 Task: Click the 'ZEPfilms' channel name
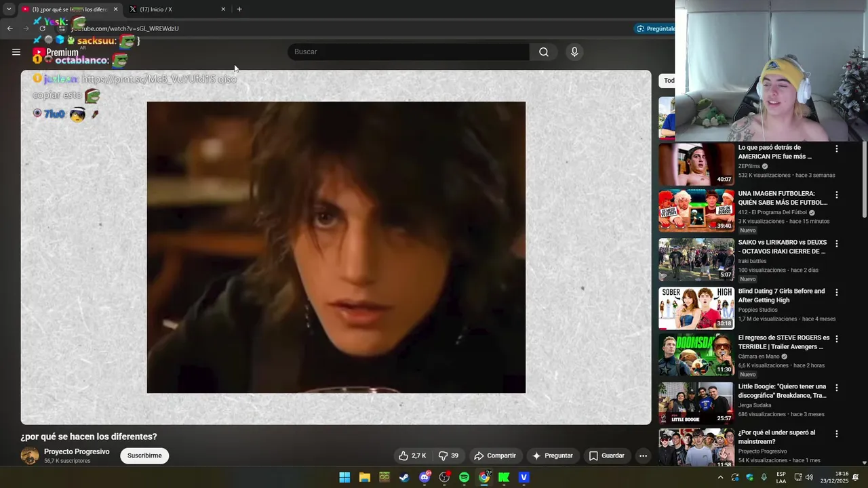click(749, 166)
